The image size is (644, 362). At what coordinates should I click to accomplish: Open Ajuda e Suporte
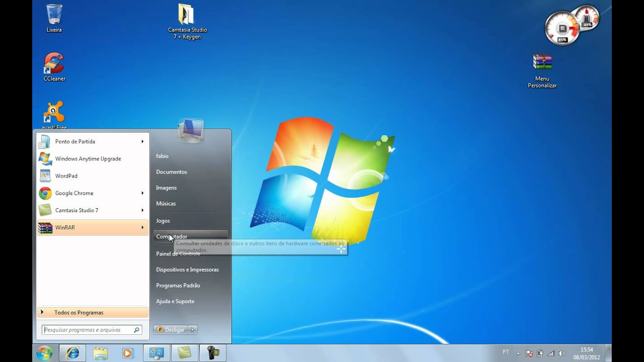pos(175,301)
